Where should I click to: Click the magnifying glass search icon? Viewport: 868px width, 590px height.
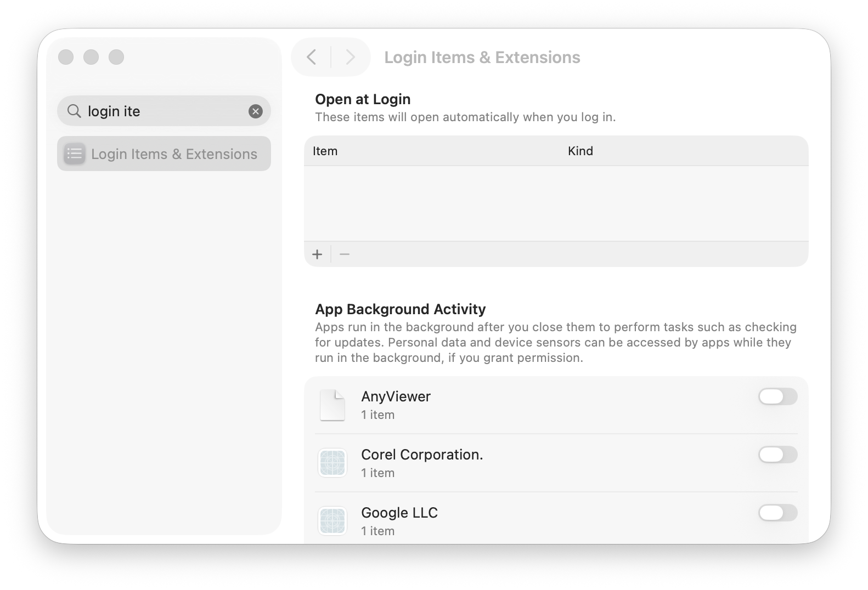click(74, 111)
